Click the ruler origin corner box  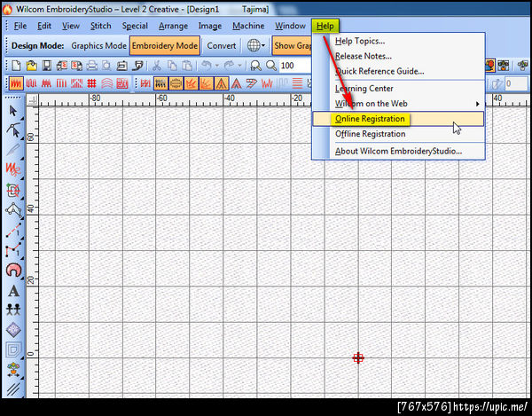tap(33, 100)
